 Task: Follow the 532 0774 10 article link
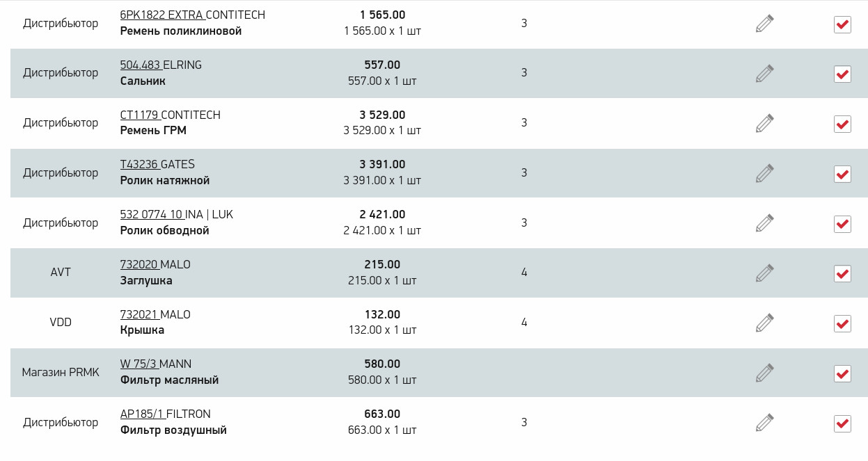tap(152, 215)
